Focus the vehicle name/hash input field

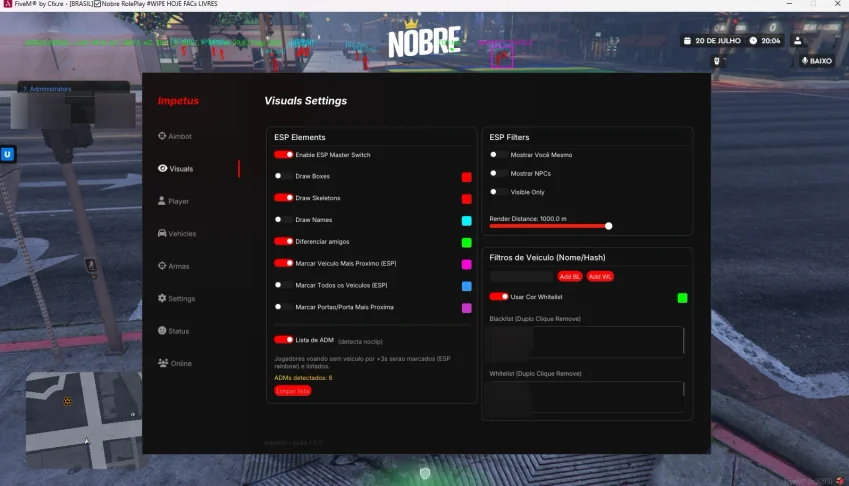521,277
